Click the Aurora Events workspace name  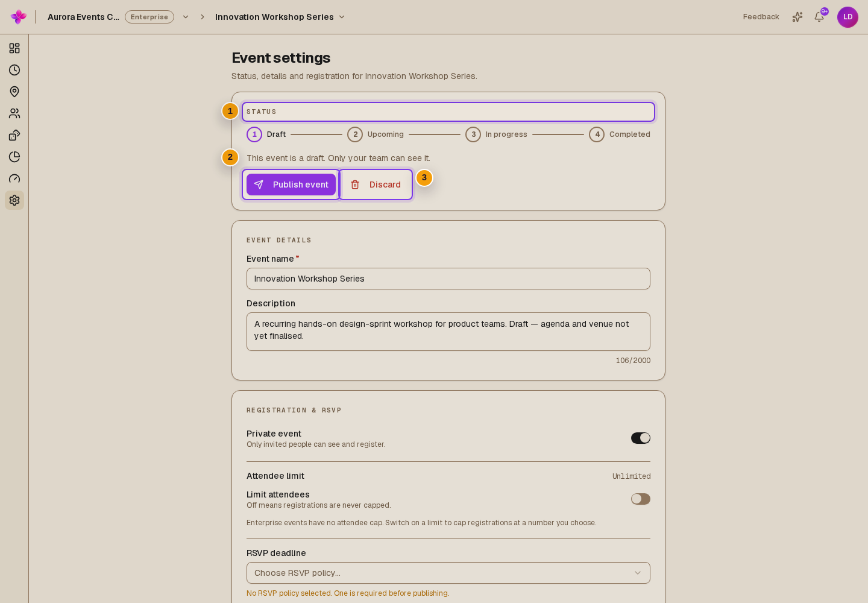pos(83,17)
